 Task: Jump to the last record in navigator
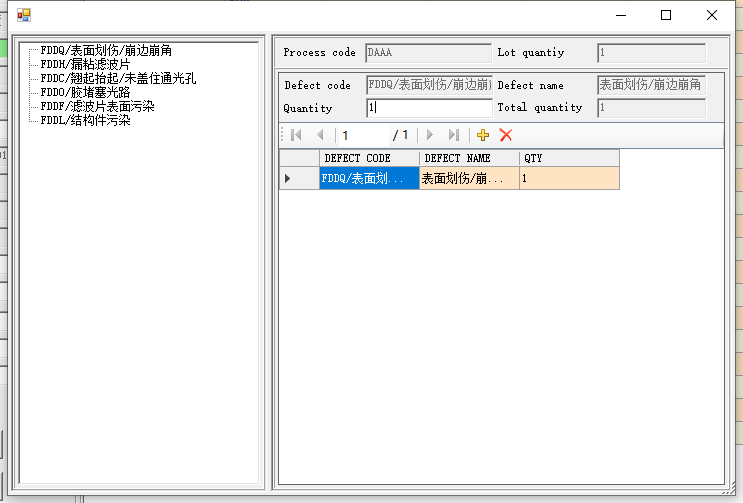tap(453, 135)
